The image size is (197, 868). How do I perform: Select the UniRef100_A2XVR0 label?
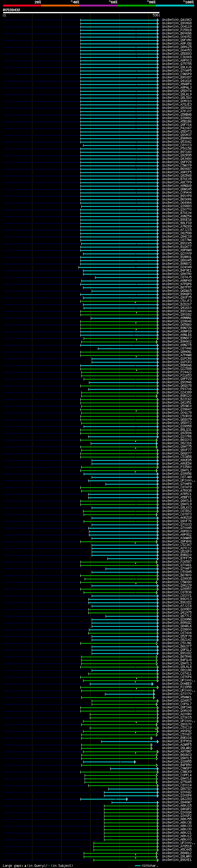tap(177, 714)
